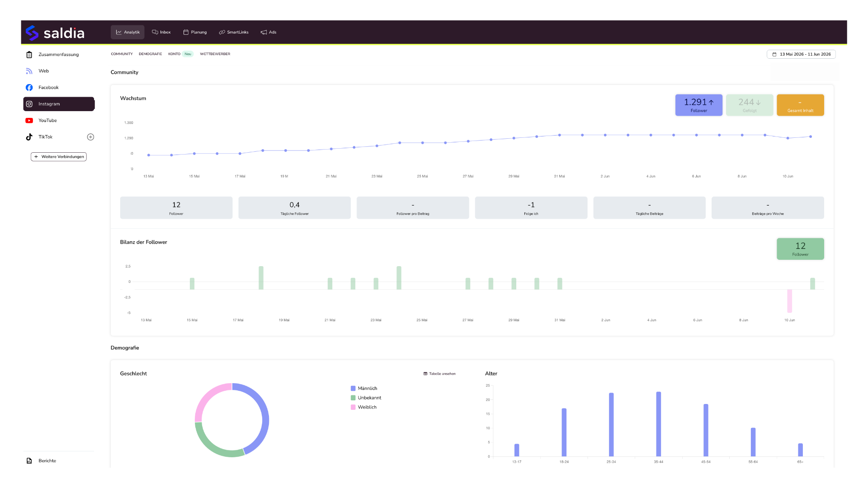Image resolution: width=868 pixels, height=488 pixels.
Task: Open the Inbox tab
Action: tap(161, 32)
